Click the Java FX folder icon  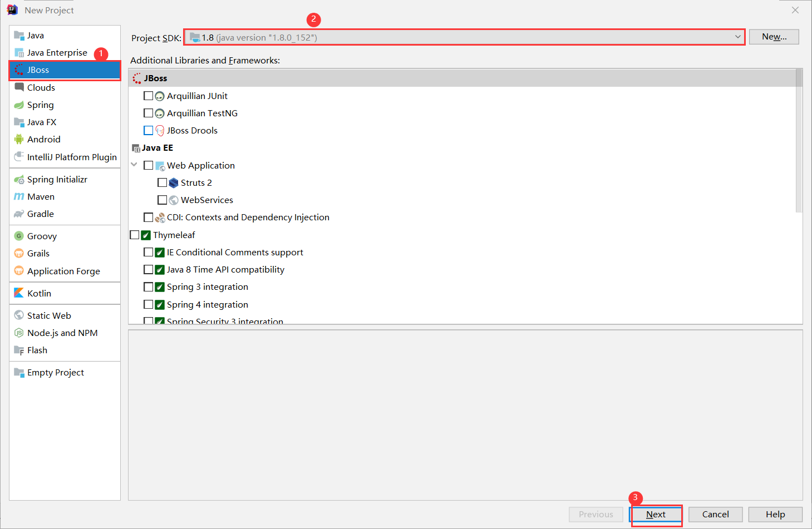click(19, 122)
